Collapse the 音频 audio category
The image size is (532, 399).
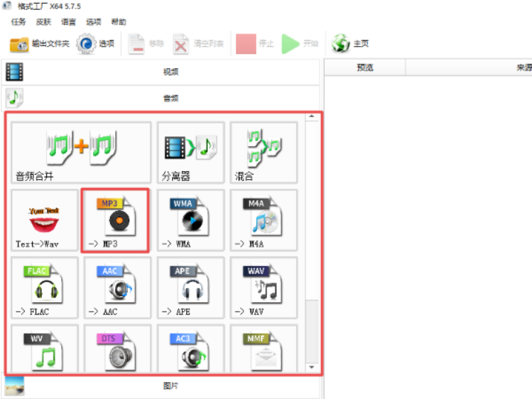pos(161,98)
